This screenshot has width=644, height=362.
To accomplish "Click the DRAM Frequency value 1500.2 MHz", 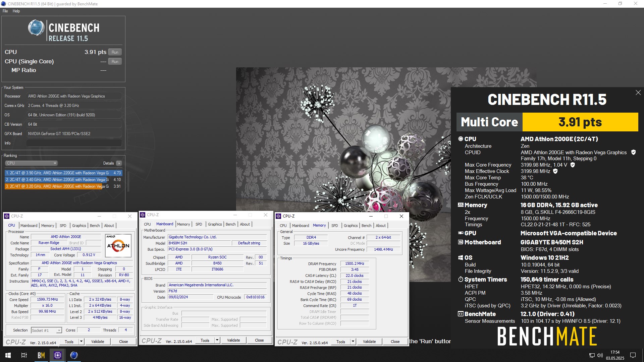I will (x=355, y=264).
